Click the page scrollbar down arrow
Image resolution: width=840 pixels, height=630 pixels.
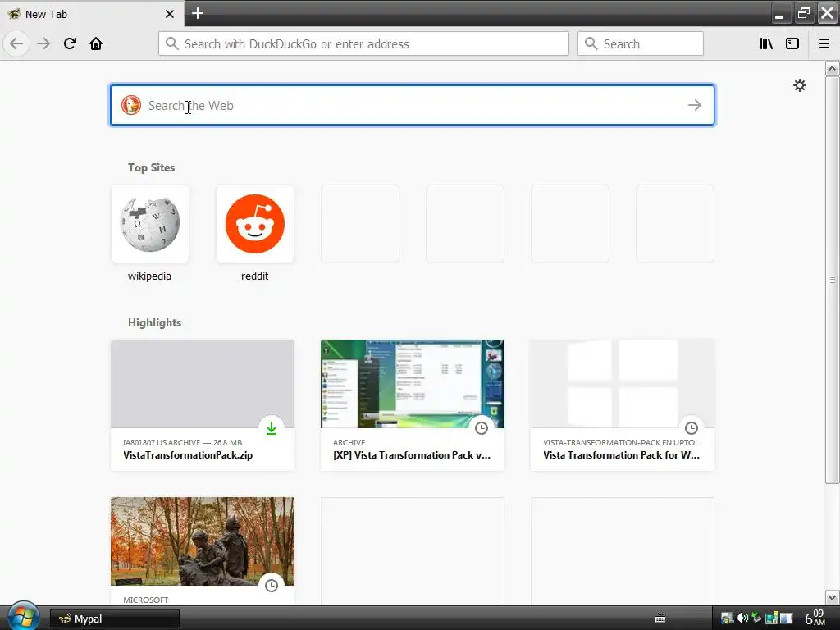[832, 597]
